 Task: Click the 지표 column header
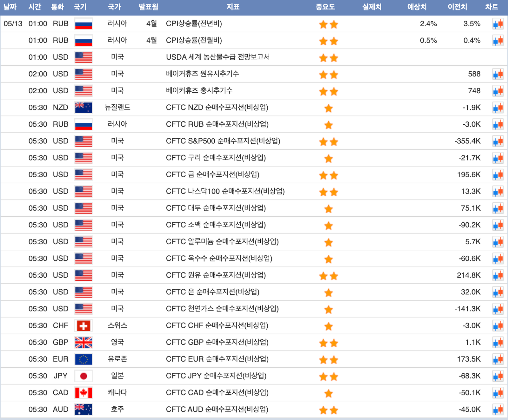[x=233, y=7]
